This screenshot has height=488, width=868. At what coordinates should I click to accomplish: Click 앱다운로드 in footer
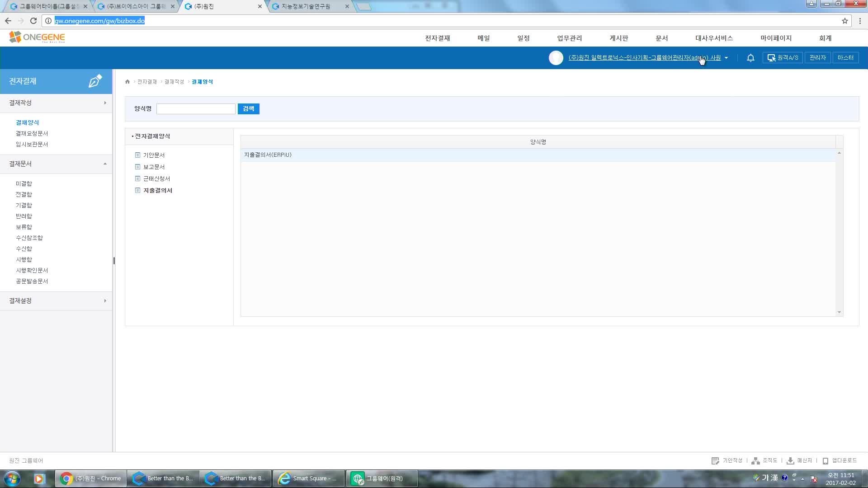click(840, 460)
